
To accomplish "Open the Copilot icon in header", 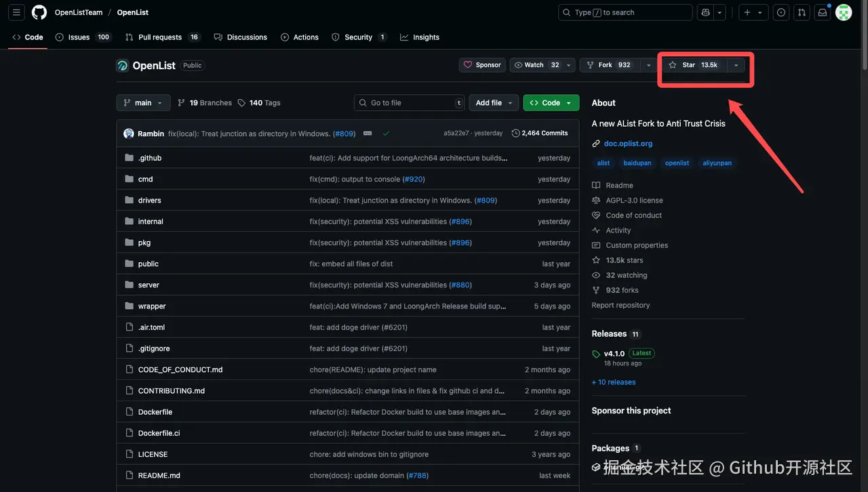I will [706, 12].
